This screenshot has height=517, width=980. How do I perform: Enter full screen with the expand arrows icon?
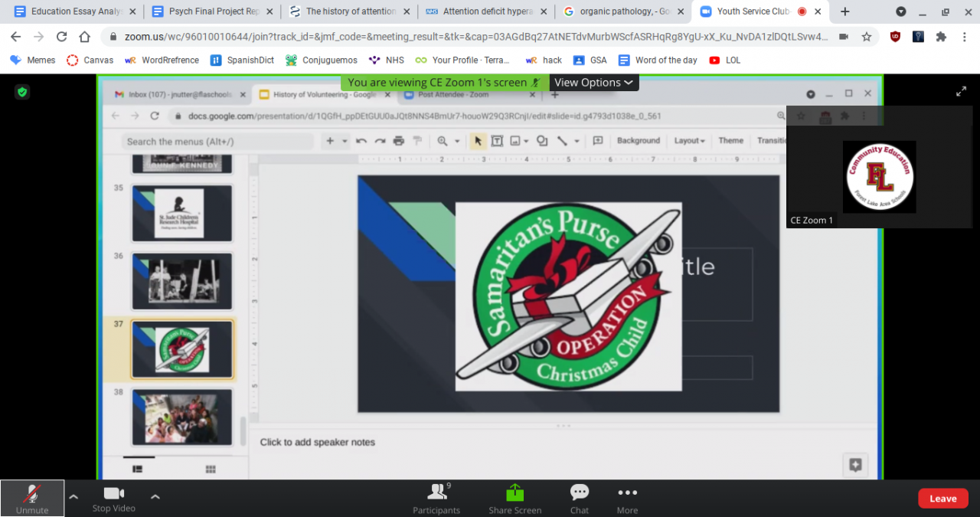click(961, 91)
